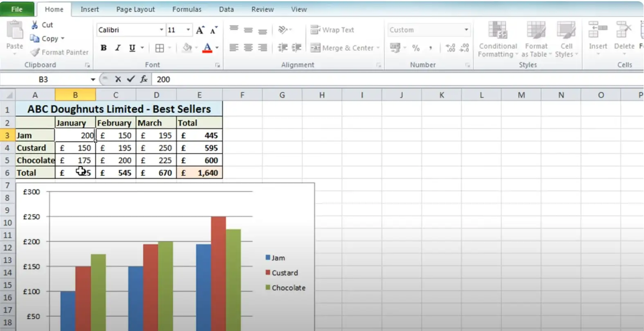
Task: Cancel the cell entry with X icon
Action: click(x=118, y=79)
